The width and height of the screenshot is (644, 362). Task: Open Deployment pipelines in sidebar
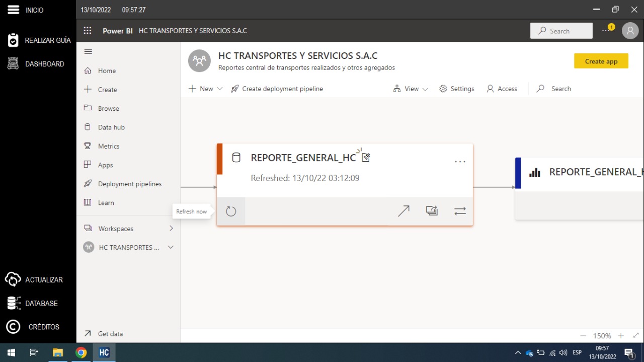(x=130, y=184)
